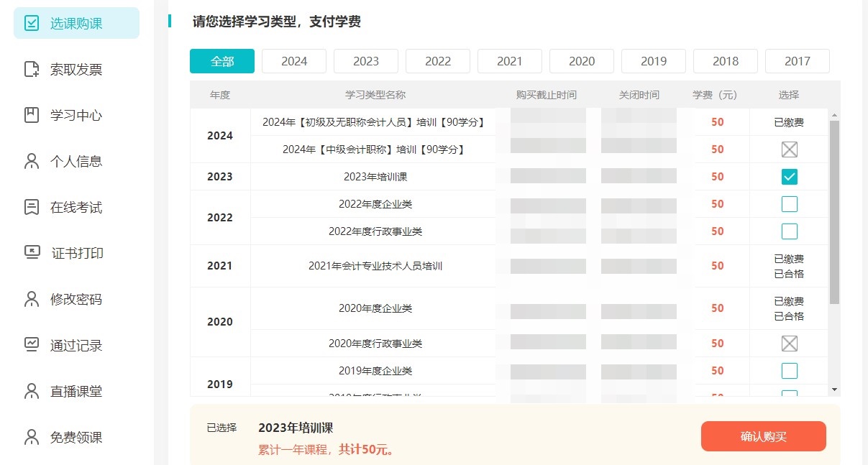Select the 2022年度行政事业类 checkbox

point(789,231)
